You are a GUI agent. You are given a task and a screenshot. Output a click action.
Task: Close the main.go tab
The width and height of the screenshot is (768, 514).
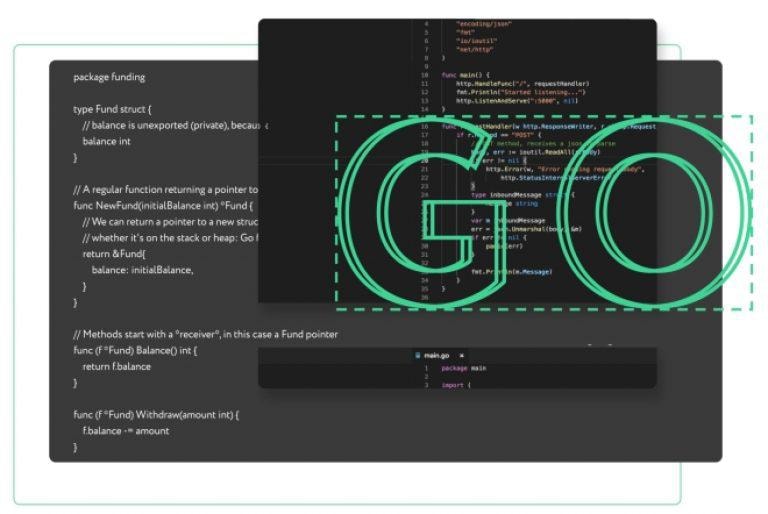461,355
